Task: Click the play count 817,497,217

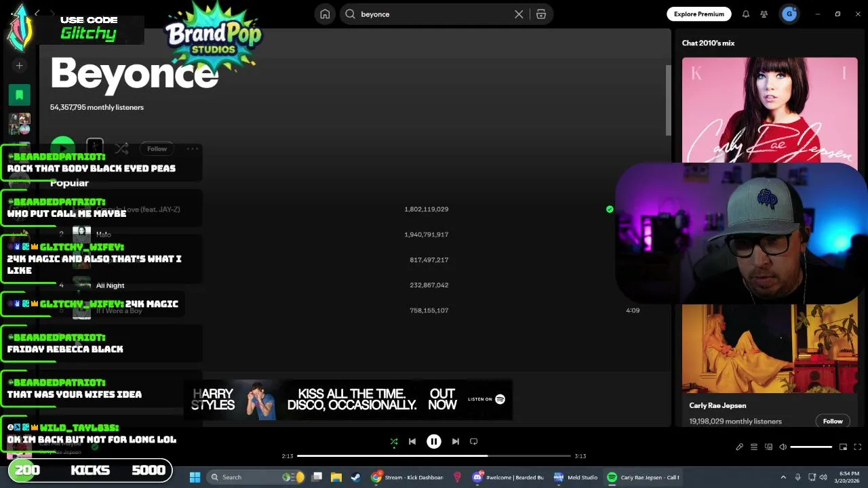Action: pyautogui.click(x=429, y=260)
